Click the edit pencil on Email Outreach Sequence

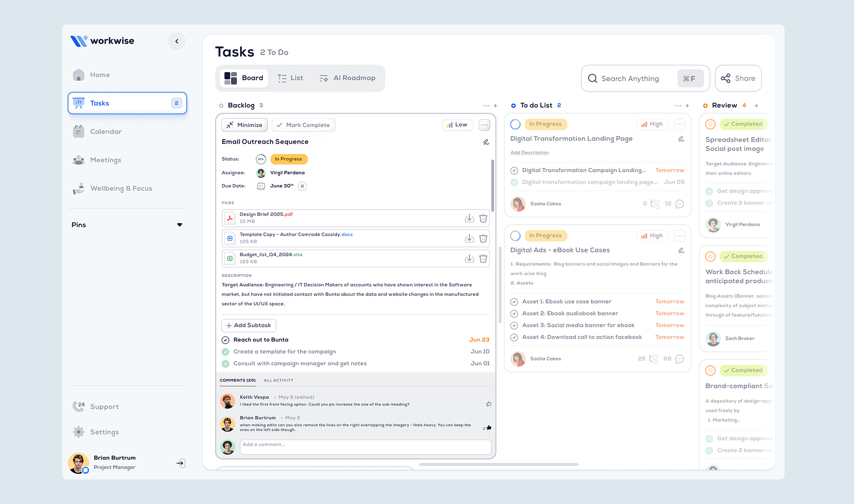486,142
